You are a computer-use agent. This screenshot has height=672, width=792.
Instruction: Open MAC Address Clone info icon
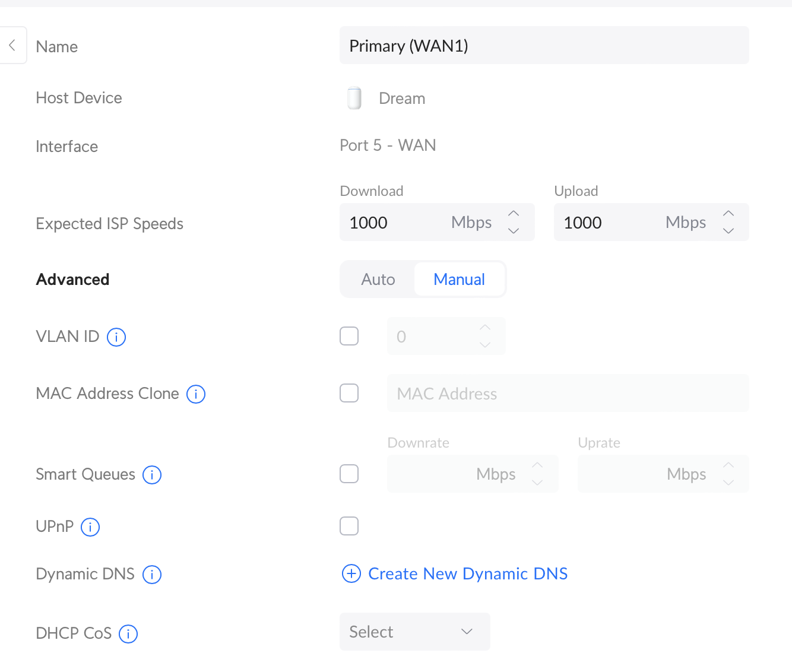click(x=196, y=394)
